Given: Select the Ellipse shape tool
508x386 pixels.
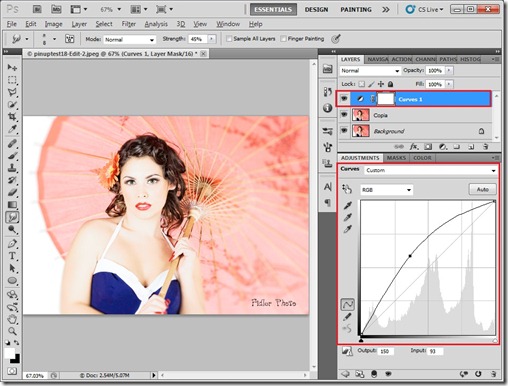Looking at the screenshot, I should pos(12,281).
